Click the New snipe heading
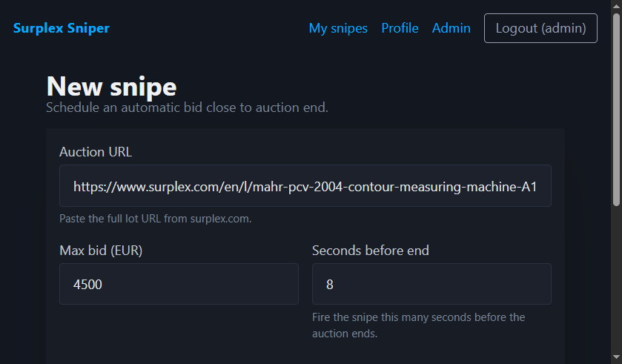Screen dimensions: 622x364 point(111,86)
